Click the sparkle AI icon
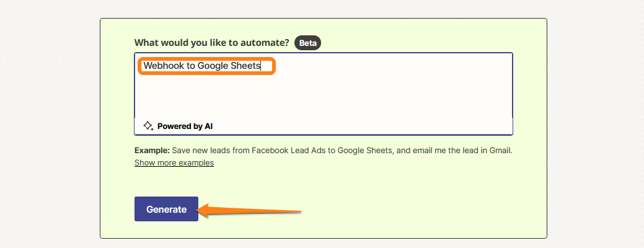This screenshot has width=644, height=248. point(148,126)
